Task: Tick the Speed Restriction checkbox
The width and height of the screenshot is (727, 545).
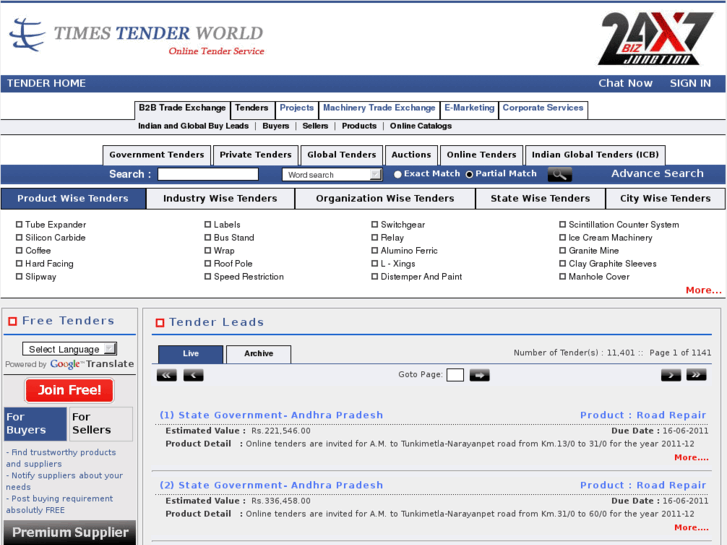Action: coord(208,276)
